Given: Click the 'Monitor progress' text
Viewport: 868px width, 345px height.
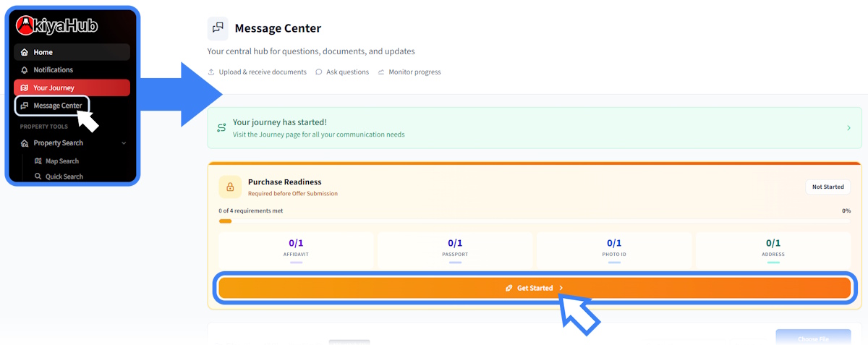Looking at the screenshot, I should [x=414, y=72].
